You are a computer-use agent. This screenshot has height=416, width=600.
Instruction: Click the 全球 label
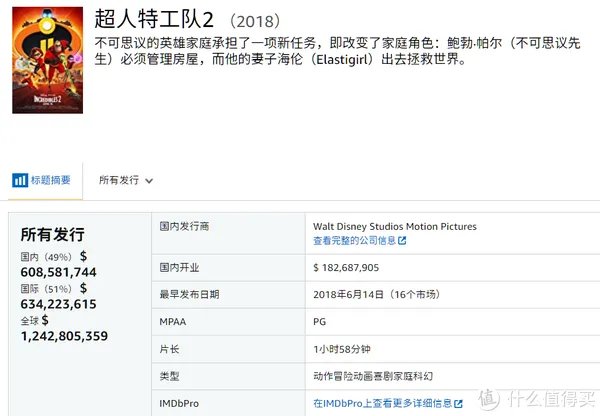point(29,321)
